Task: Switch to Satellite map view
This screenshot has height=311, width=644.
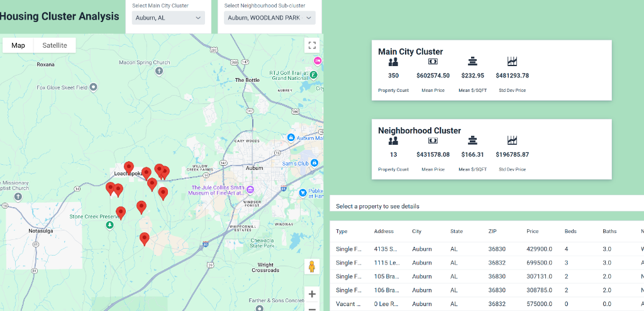Action: (55, 45)
